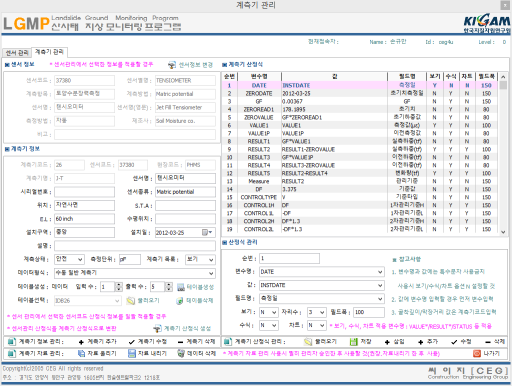The height and width of the screenshot is (387, 512).
Task: Open the 테이블선택 dropdown showing ID826
Action: [x=87, y=301]
